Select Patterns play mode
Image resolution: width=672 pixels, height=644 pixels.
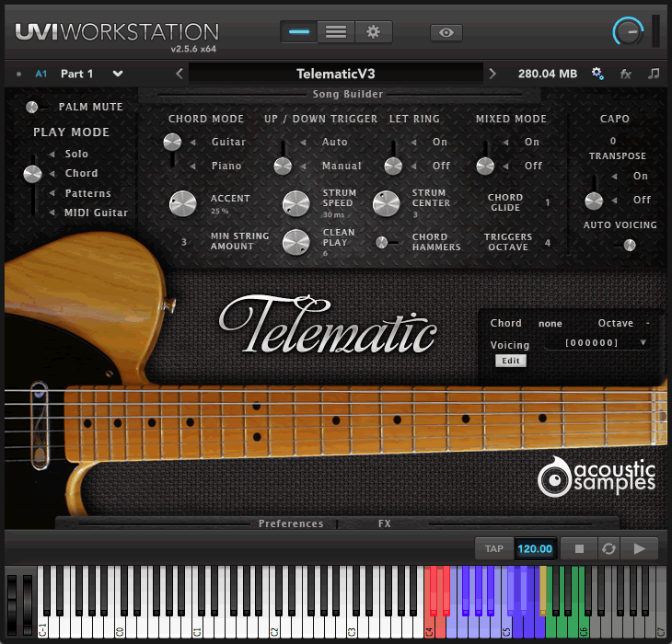point(87,193)
